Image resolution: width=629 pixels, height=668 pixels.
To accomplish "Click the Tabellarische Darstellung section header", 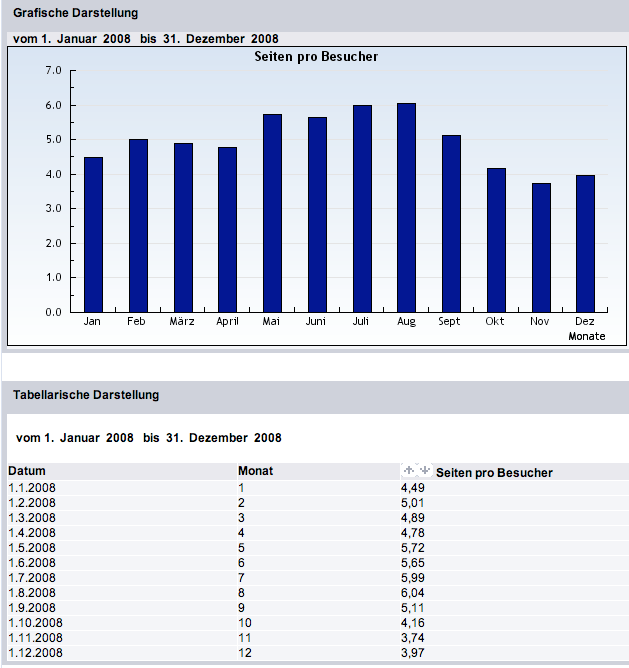I will point(86,395).
